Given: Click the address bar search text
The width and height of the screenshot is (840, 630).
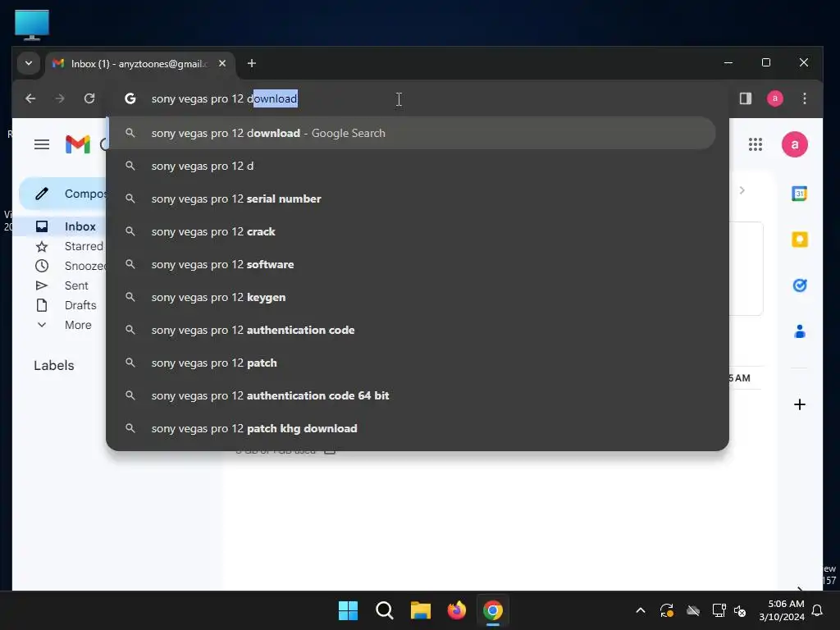Looking at the screenshot, I should [225, 98].
